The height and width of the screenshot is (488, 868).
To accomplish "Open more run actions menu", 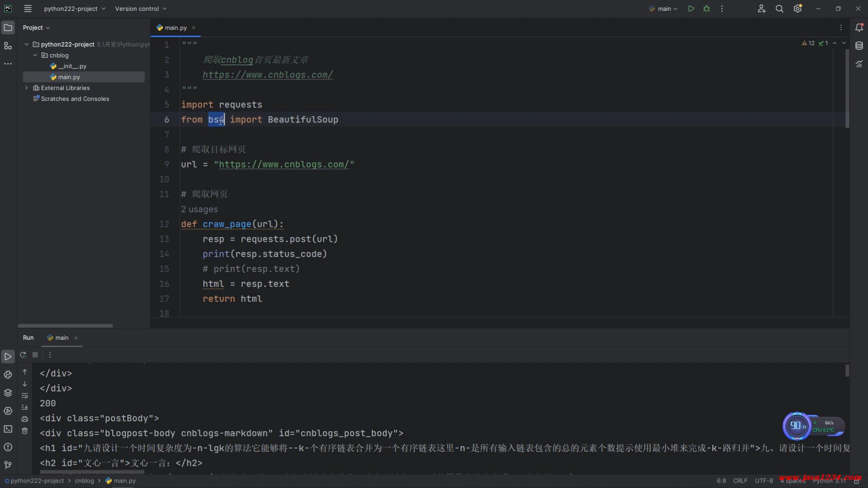I will point(722,9).
